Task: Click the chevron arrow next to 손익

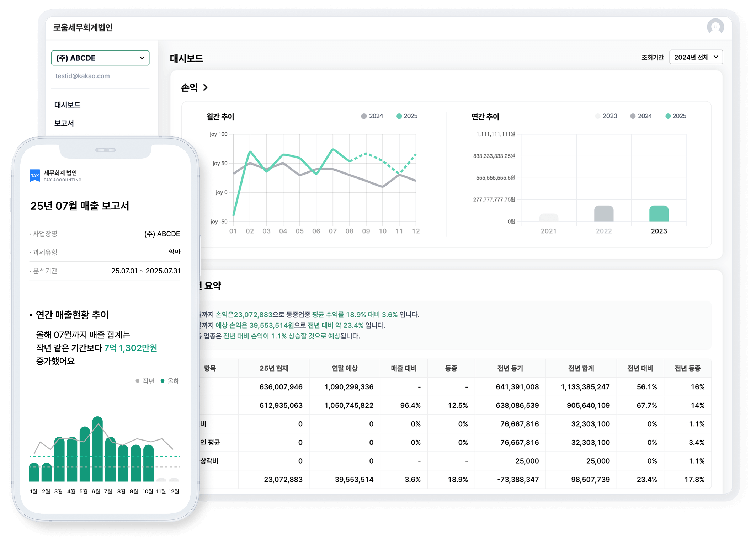Action: tap(205, 87)
